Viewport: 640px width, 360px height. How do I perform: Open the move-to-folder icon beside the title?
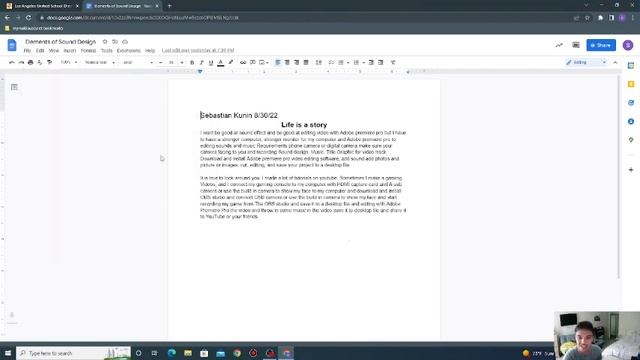click(x=115, y=42)
